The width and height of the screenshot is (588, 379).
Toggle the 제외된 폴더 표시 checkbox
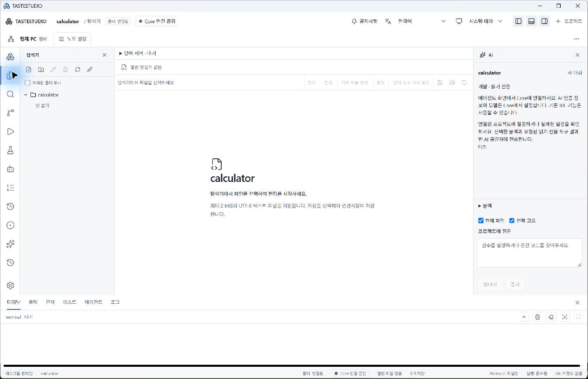click(28, 83)
